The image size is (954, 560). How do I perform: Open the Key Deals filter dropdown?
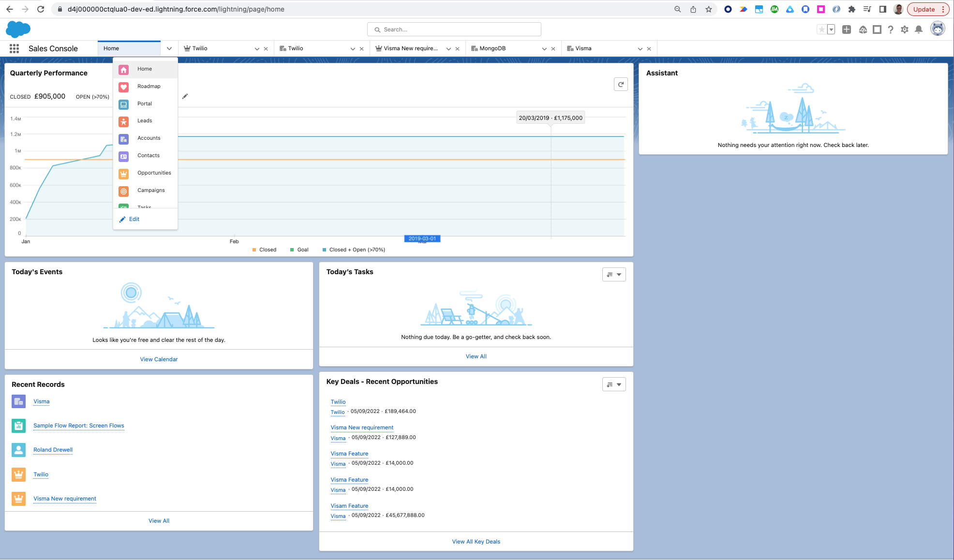(614, 384)
